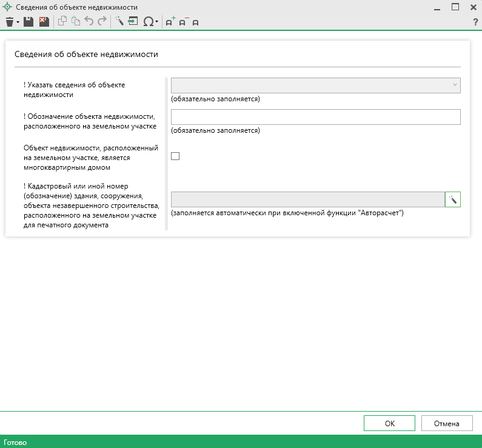The image size is (482, 448).
Task: Increase font size with the A+ icon
Action: [x=170, y=22]
